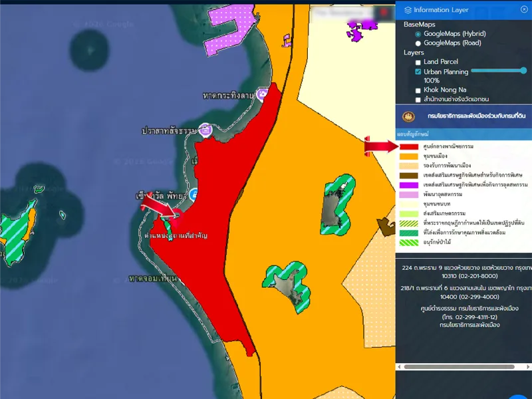Enable the Khok Nong Na layer

pyautogui.click(x=418, y=90)
